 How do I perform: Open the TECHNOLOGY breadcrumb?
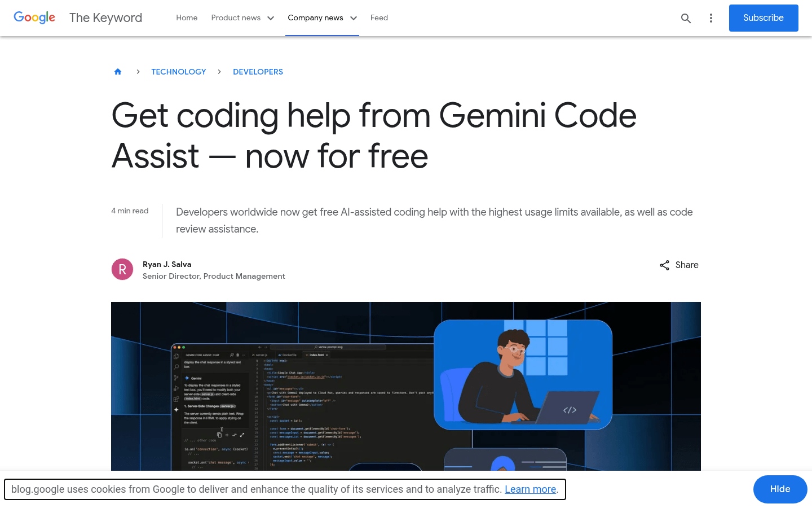pos(179,72)
